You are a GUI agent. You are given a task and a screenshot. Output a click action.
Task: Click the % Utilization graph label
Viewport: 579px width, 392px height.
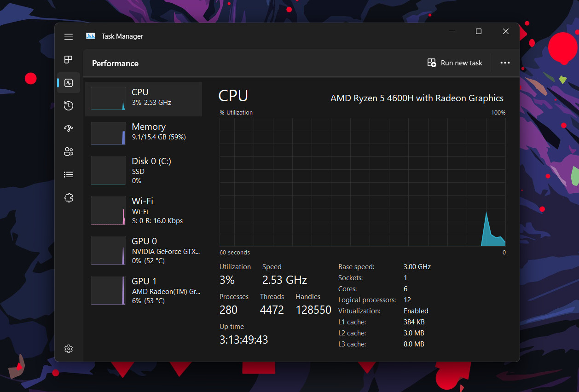point(236,113)
